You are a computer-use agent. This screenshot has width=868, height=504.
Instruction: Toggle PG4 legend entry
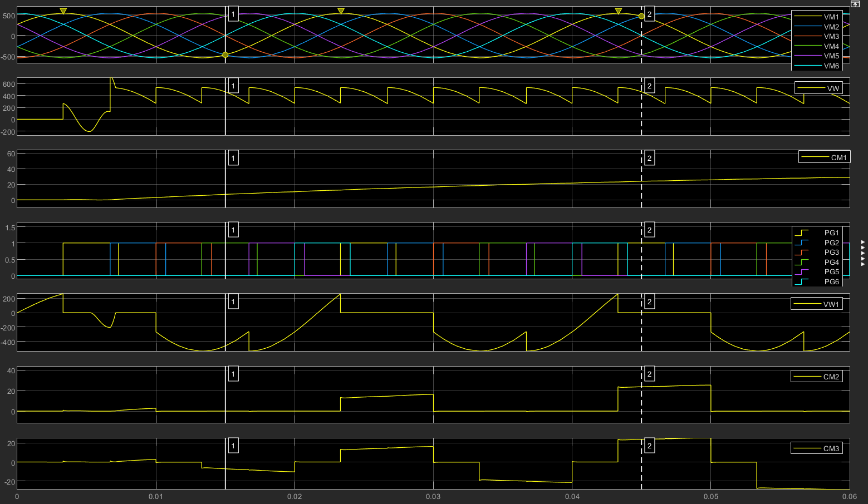(817, 263)
